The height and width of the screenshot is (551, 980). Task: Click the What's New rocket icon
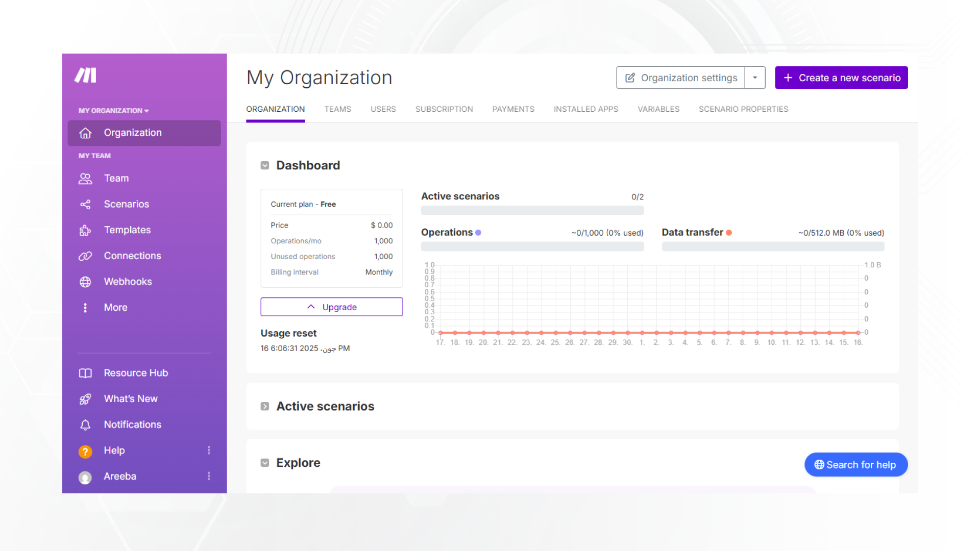click(x=85, y=399)
